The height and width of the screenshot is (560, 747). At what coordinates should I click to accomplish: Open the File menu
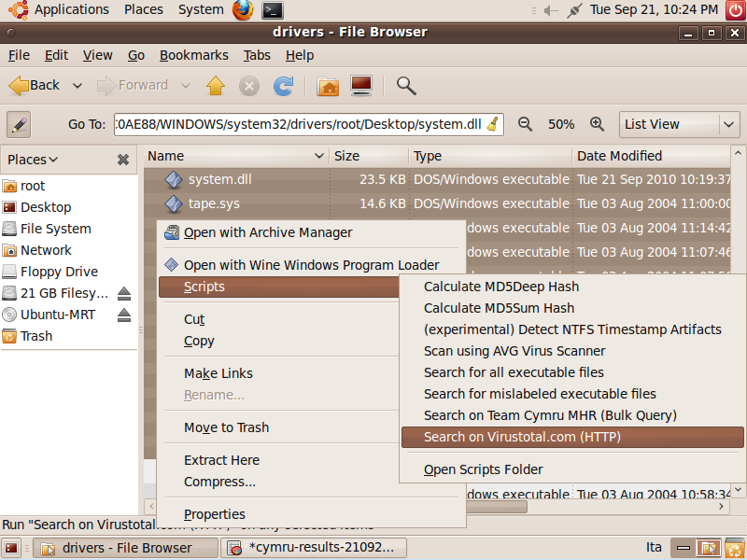19,55
